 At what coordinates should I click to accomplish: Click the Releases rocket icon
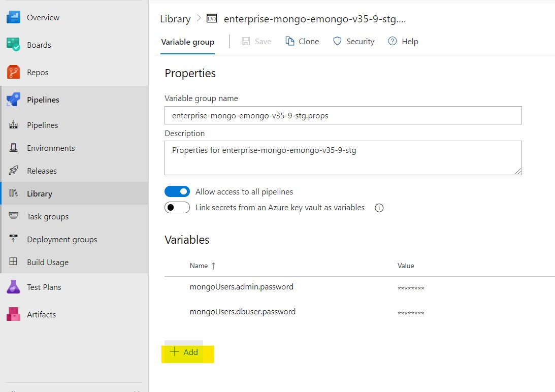(14, 171)
